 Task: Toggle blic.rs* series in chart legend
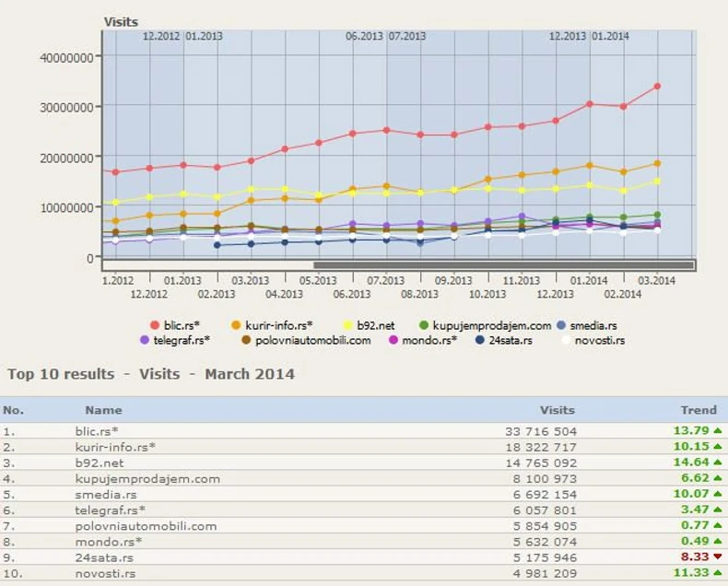coord(155,325)
